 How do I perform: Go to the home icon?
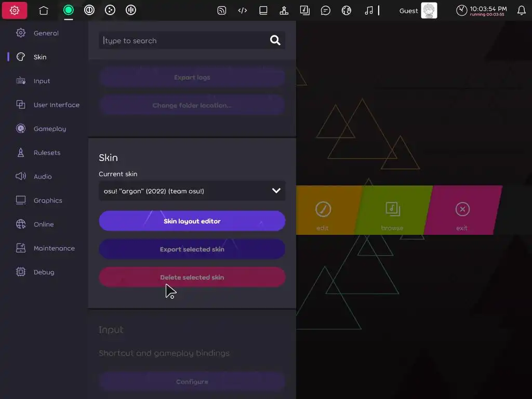(x=44, y=10)
